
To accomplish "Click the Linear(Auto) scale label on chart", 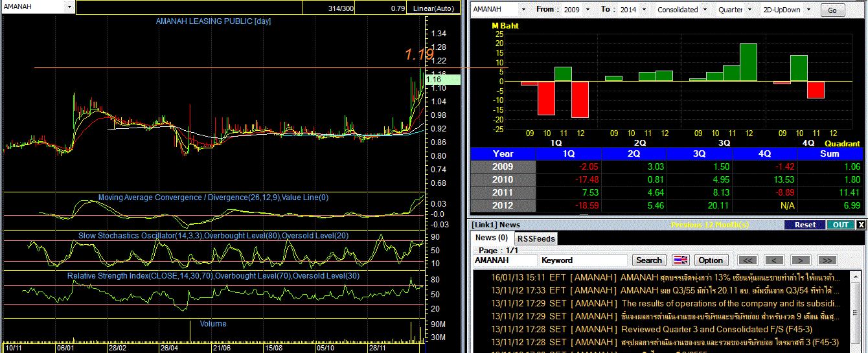I will coord(433,8).
